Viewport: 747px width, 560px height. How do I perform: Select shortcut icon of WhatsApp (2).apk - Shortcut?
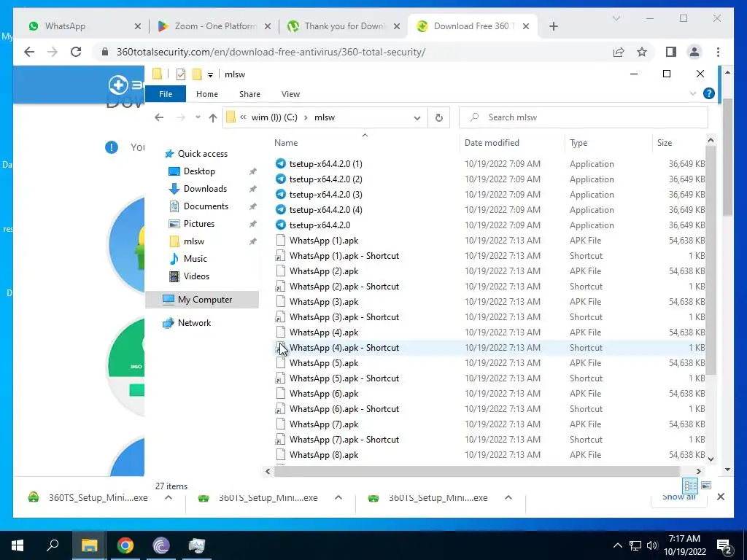[281, 286]
